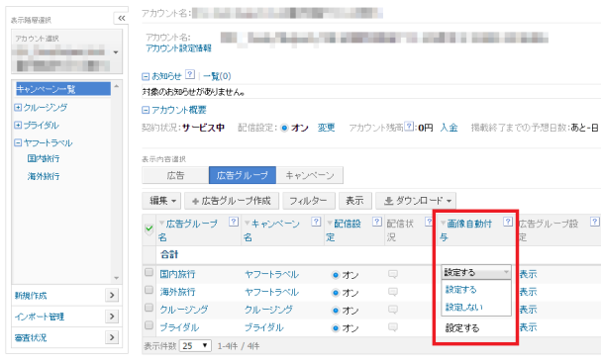Check the ブライダル row checkbox
The height and width of the screenshot is (364, 601).
point(149,325)
